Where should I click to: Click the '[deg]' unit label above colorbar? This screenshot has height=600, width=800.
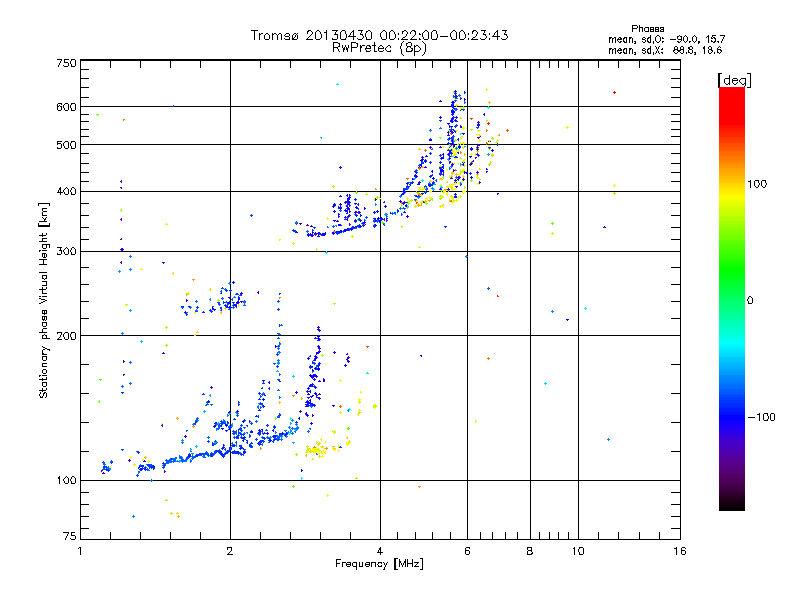[734, 81]
